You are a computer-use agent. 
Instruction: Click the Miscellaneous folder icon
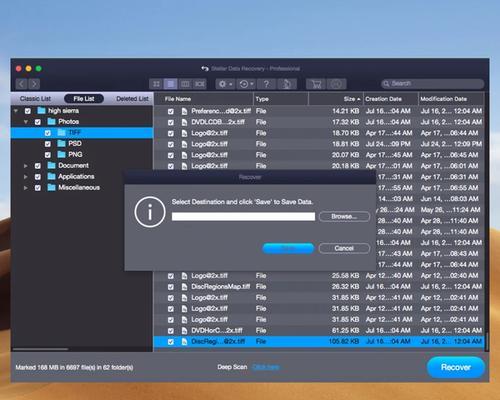51,187
